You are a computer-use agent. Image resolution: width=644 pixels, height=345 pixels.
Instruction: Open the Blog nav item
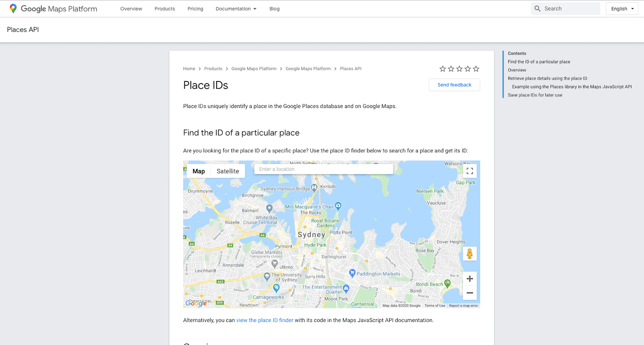275,8
